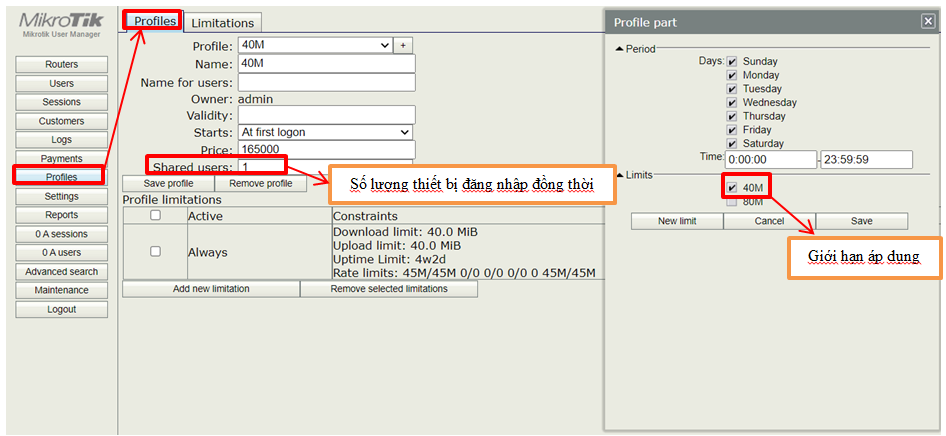Click Add new limitation button
This screenshot has height=436, width=946.
[211, 289]
